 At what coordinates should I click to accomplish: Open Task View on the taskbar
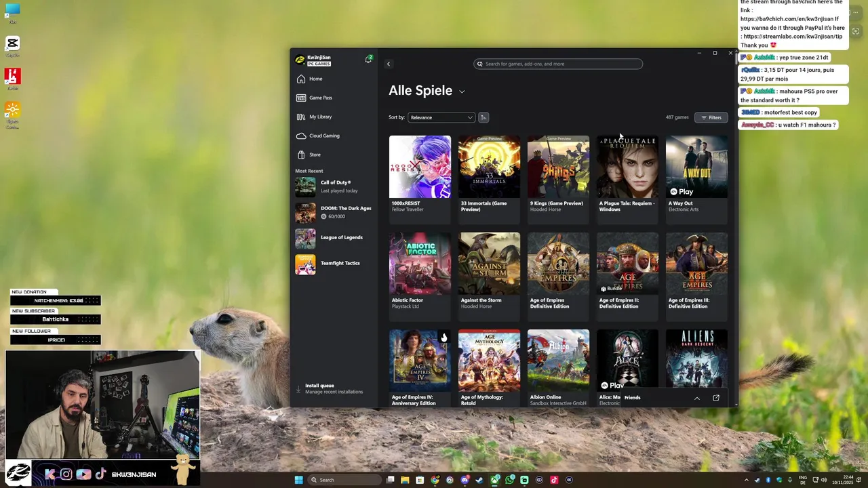pyautogui.click(x=390, y=480)
